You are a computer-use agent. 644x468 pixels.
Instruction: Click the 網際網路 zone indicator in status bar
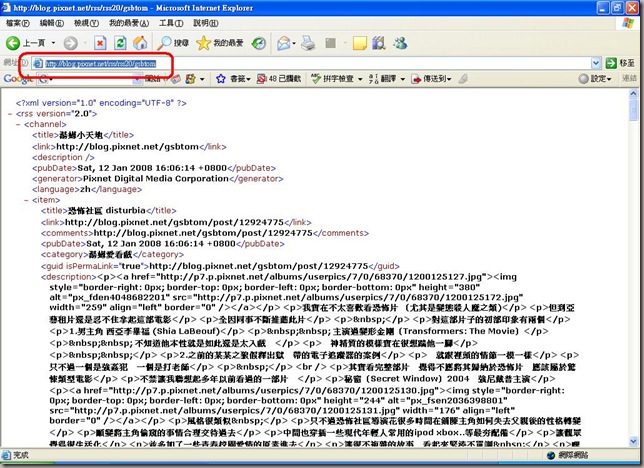coord(568,455)
